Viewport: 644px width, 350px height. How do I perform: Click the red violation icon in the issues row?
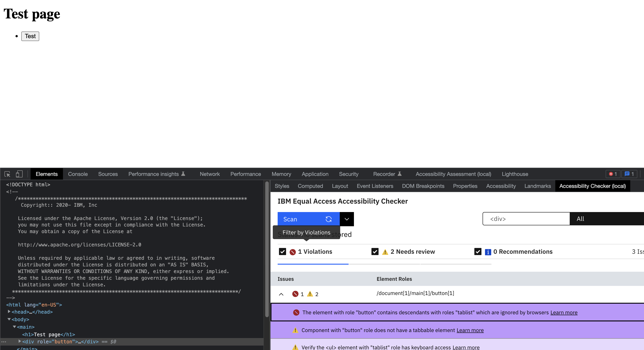click(x=295, y=294)
